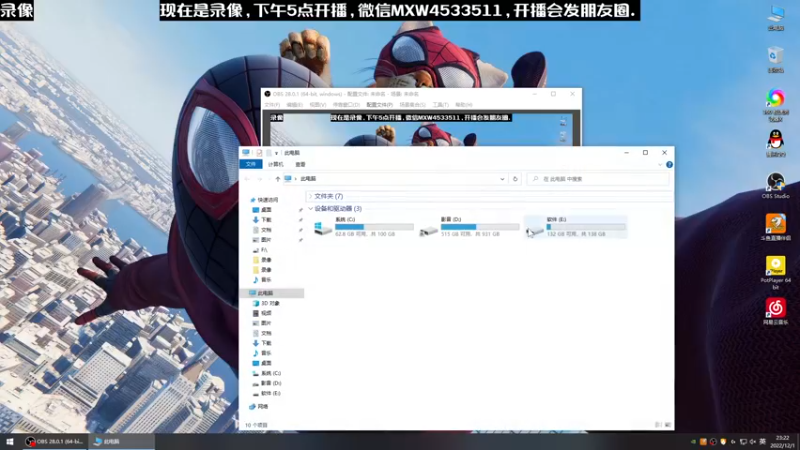800x450 pixels.
Task: Select 桌面 under This PC
Action: click(x=262, y=363)
